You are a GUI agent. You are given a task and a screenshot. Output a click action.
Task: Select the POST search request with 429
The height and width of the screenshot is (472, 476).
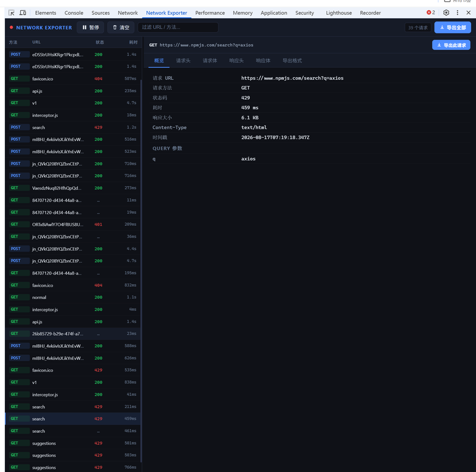[73, 127]
